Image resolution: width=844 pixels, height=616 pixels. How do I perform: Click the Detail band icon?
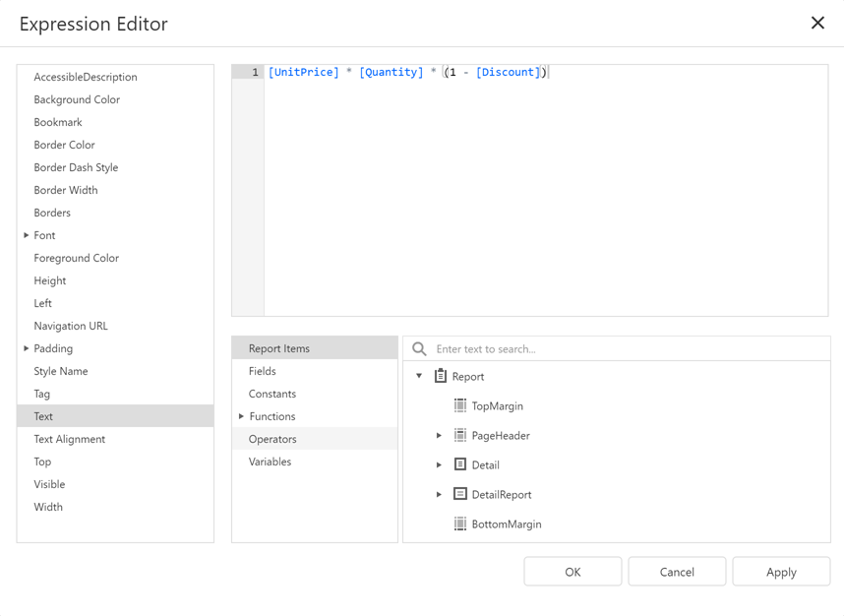pos(458,463)
